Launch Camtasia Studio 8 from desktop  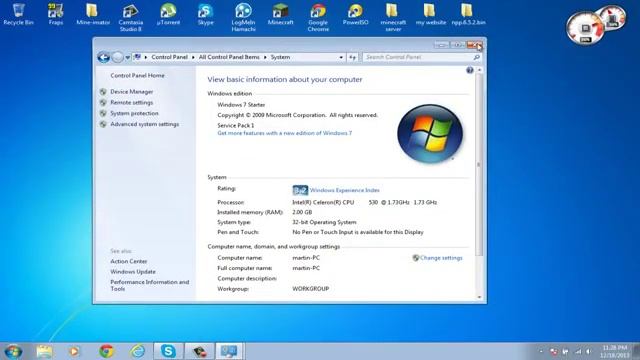click(x=131, y=18)
